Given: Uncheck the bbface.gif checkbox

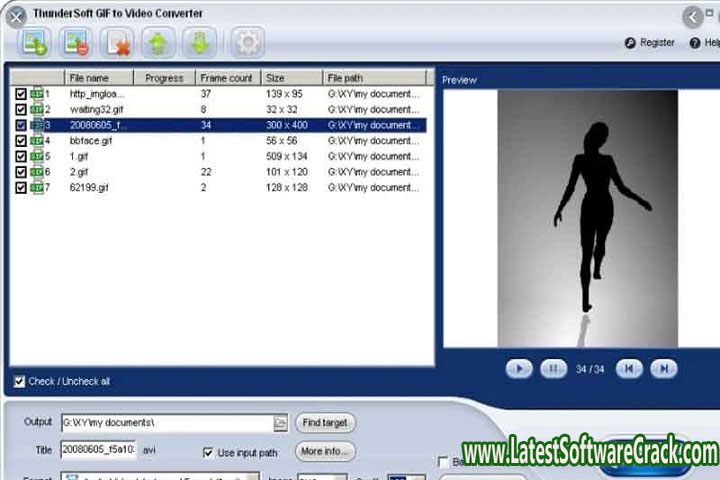Looking at the screenshot, I should pos(21,141).
